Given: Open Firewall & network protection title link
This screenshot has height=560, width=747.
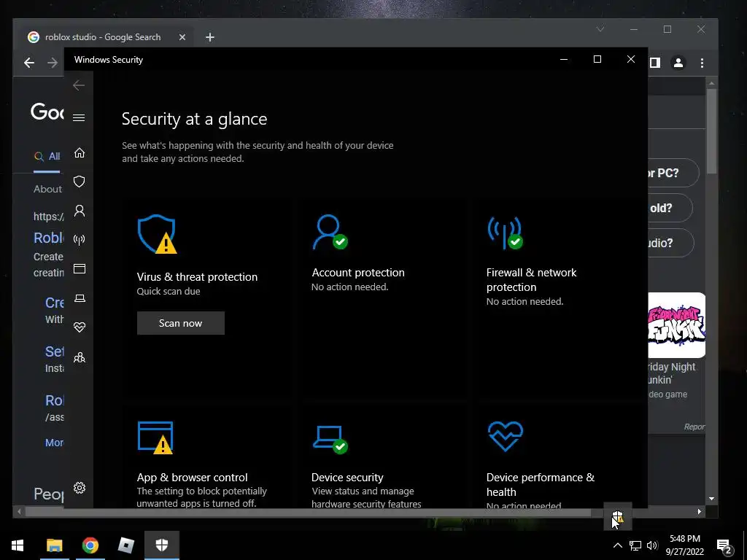Looking at the screenshot, I should (x=531, y=279).
